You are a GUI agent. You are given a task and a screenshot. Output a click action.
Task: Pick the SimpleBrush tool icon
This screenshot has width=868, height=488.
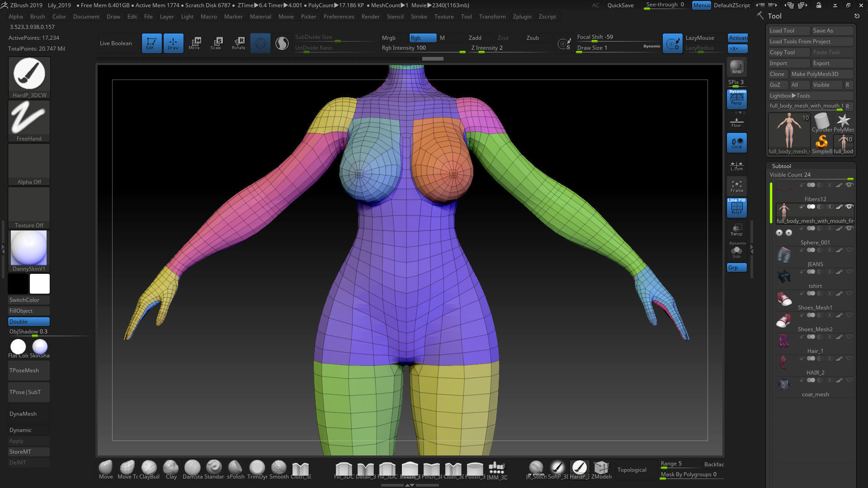coord(821,145)
